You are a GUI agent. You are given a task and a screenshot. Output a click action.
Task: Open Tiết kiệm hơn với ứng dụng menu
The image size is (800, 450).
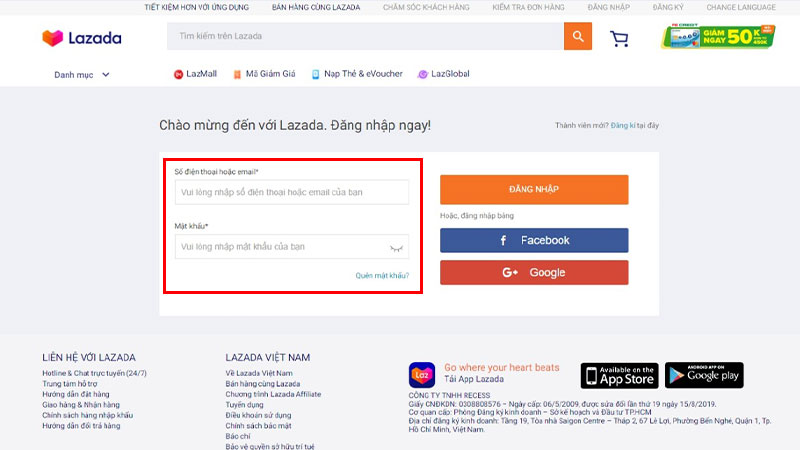click(x=196, y=7)
